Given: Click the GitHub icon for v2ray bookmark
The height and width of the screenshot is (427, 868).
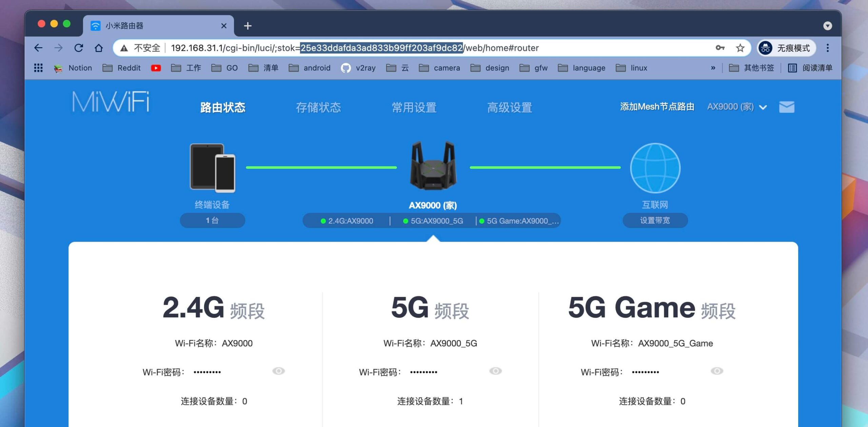Looking at the screenshot, I should [x=346, y=68].
